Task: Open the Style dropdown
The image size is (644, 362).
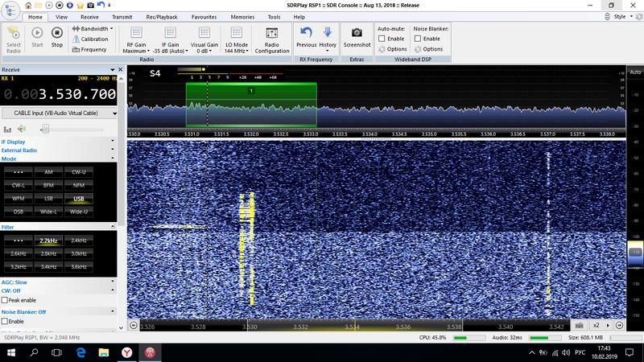Action: click(622, 16)
